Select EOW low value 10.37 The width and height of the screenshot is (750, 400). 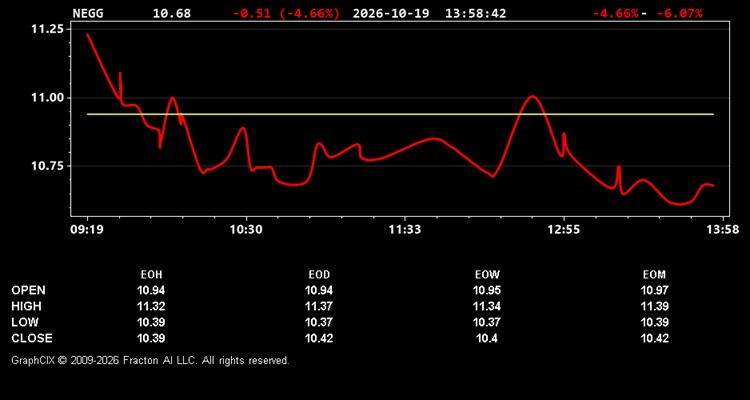coord(487,322)
